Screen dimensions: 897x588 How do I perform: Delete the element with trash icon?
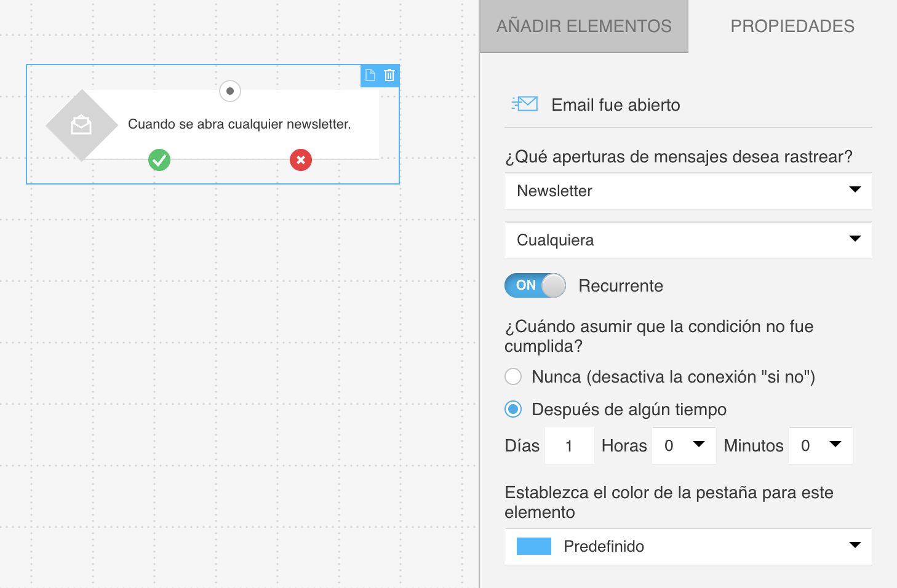pos(389,75)
